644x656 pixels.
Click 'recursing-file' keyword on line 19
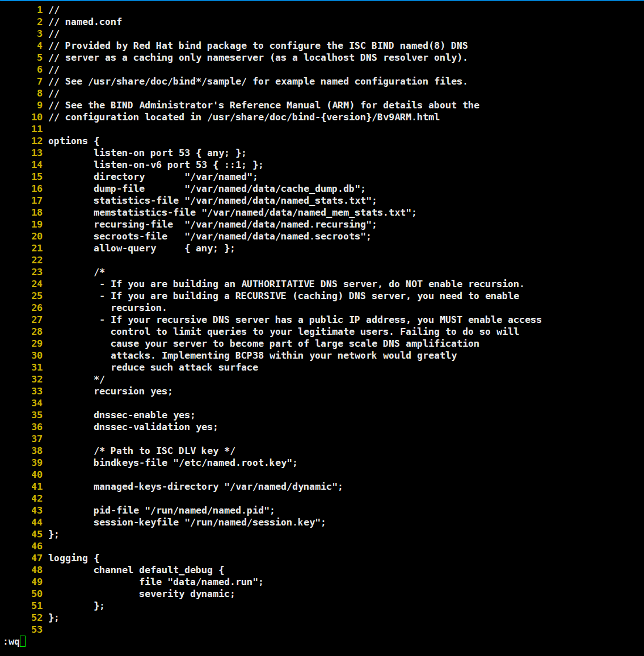pos(133,225)
